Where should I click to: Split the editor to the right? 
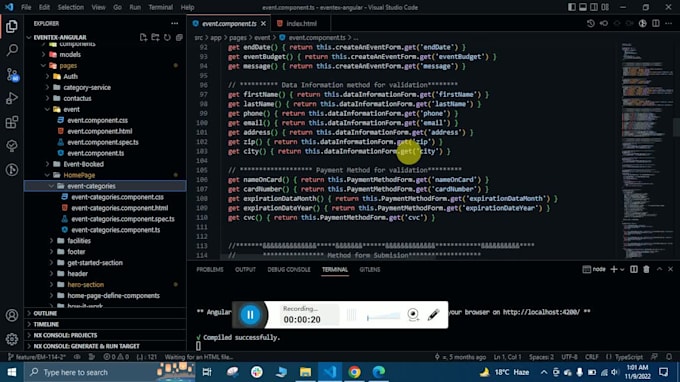[656, 23]
